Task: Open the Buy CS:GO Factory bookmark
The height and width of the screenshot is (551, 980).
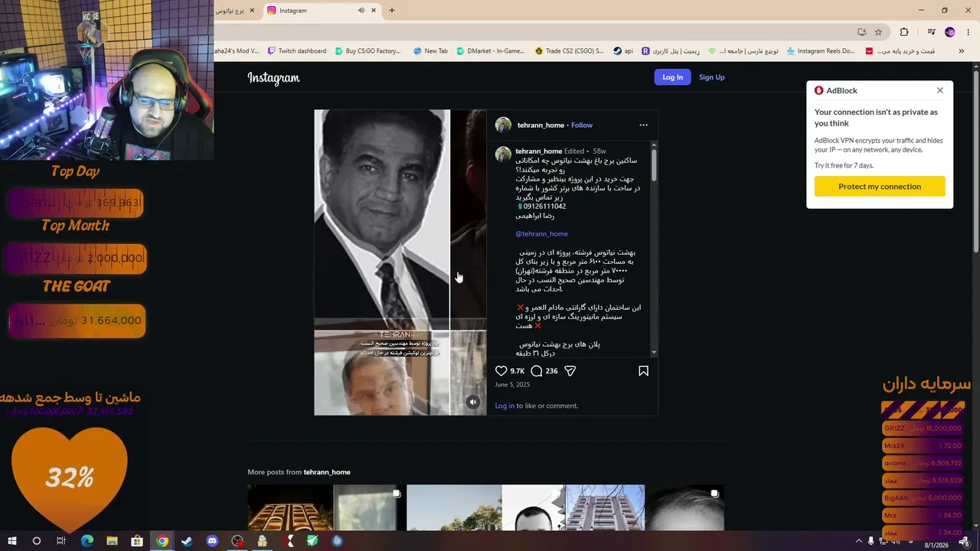Action: (367, 51)
